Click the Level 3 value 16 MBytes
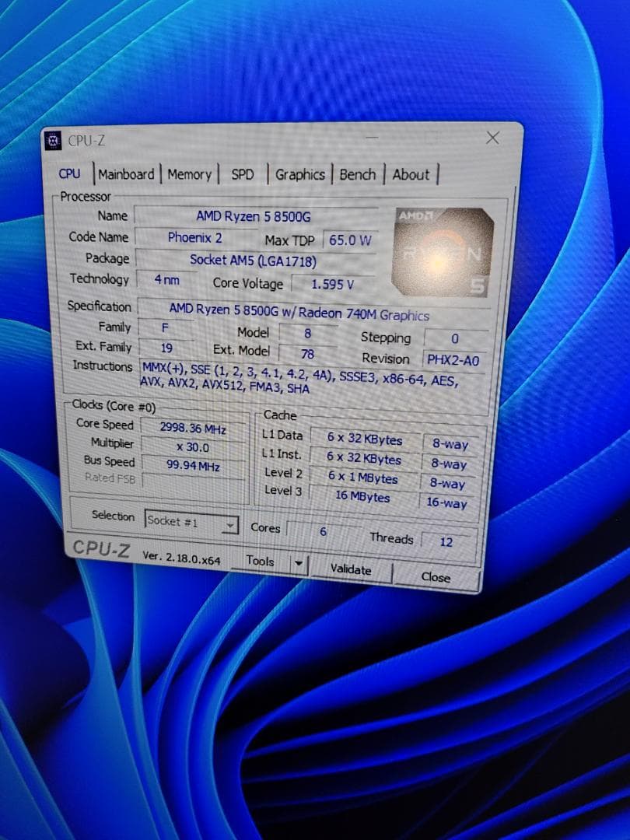 coord(362,496)
